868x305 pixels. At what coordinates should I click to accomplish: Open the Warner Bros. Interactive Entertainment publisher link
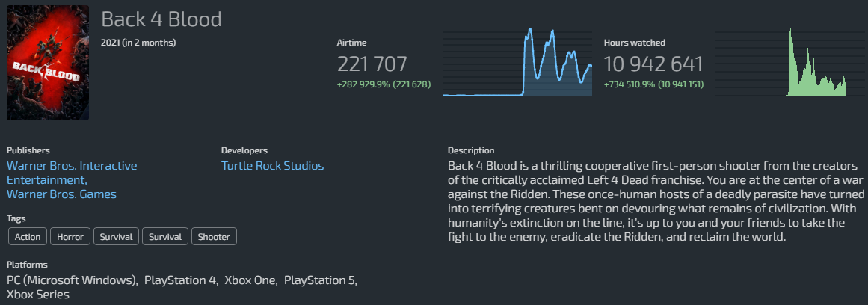(72, 173)
